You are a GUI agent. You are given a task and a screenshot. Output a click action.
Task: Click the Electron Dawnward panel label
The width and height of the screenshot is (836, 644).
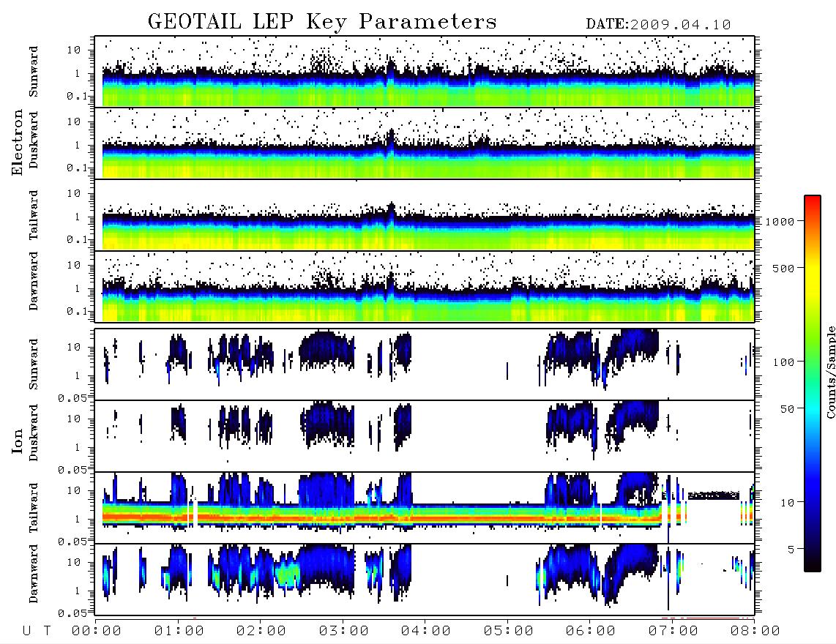coord(34,282)
